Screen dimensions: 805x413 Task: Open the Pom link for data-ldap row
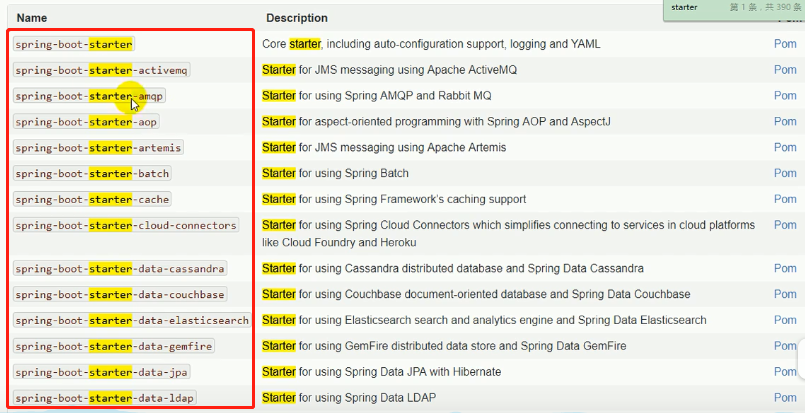(x=785, y=398)
